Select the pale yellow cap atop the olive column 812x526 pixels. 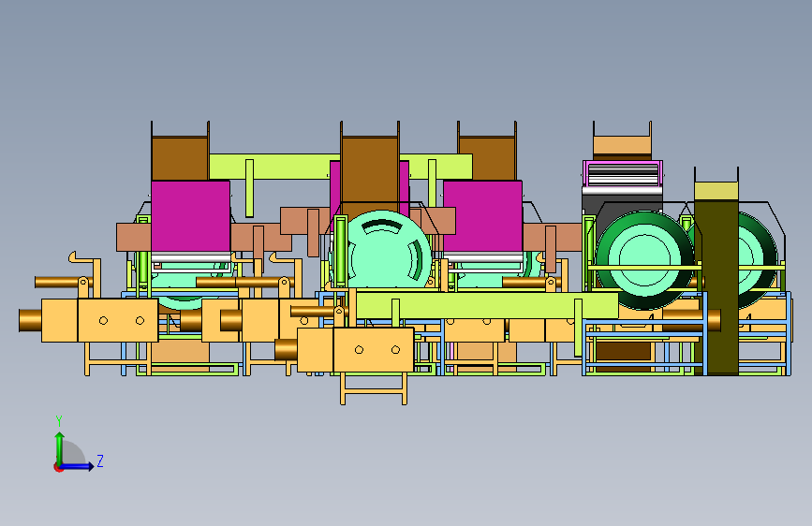pyautogui.click(x=716, y=191)
